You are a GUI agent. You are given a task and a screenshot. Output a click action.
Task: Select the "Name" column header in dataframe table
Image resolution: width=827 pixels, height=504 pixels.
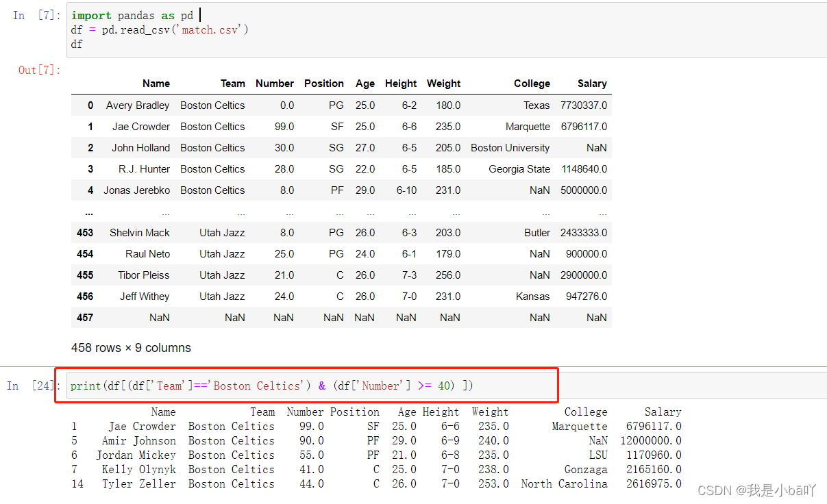click(156, 84)
